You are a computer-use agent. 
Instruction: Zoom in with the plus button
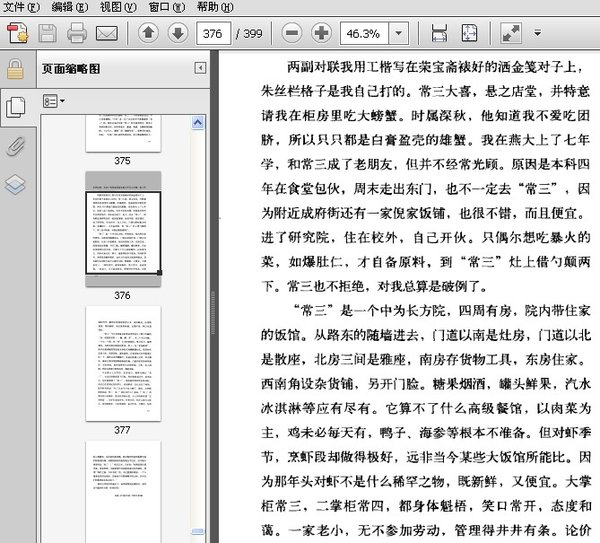[x=321, y=34]
